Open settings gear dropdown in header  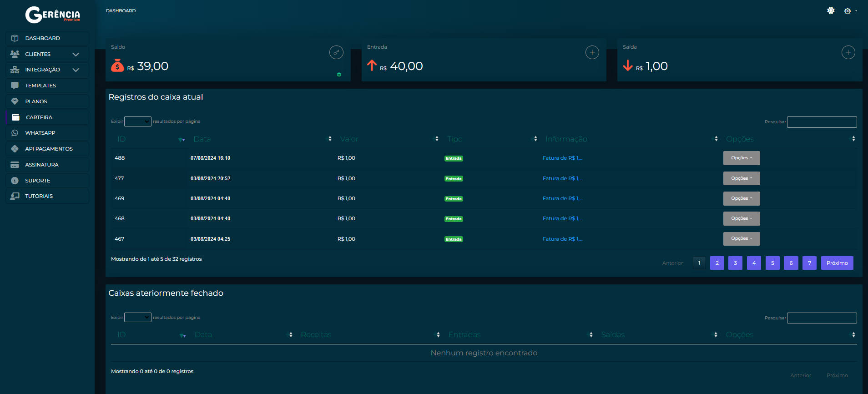coord(849,11)
